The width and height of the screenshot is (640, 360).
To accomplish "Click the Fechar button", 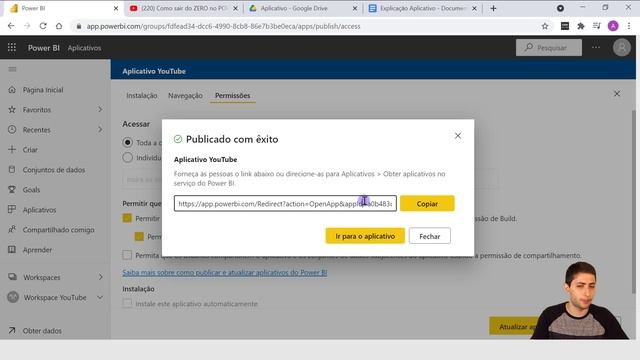I will [429, 236].
